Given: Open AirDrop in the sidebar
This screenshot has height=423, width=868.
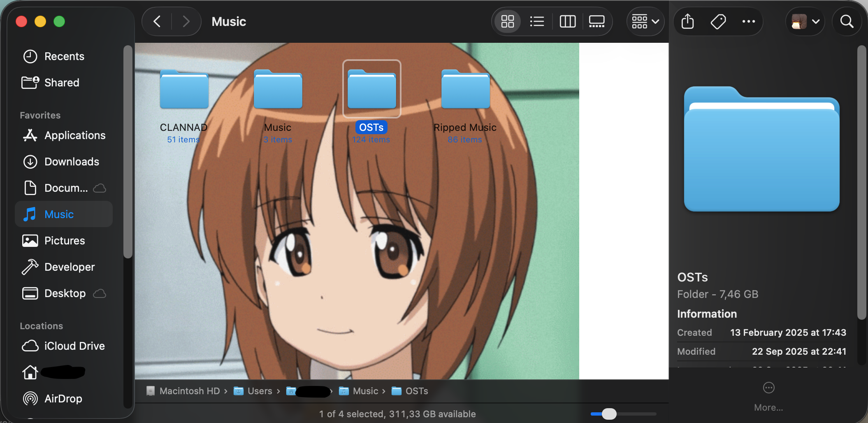Looking at the screenshot, I should (64, 399).
